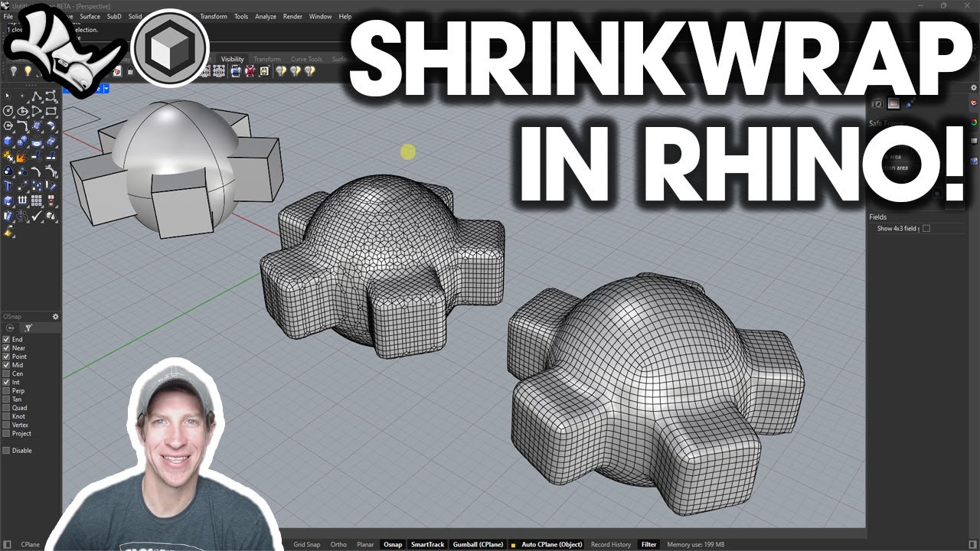Select the Arc tool
Viewport: 980px width, 551px height.
[37, 111]
